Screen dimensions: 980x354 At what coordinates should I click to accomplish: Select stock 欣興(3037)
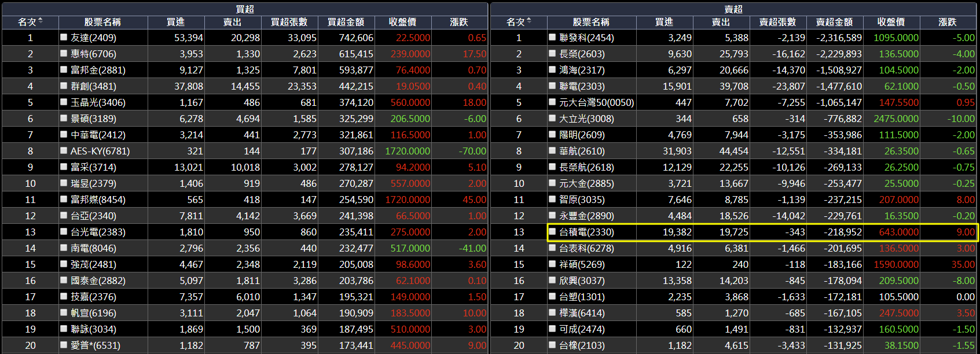[582, 281]
